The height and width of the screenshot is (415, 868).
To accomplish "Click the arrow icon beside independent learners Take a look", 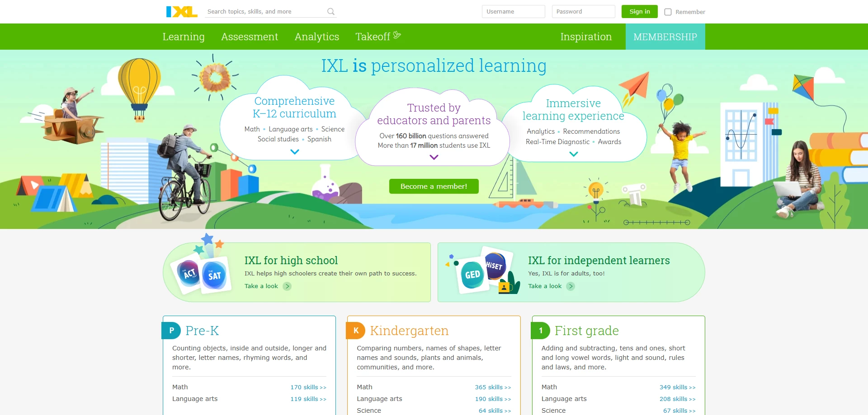I will [x=571, y=286].
